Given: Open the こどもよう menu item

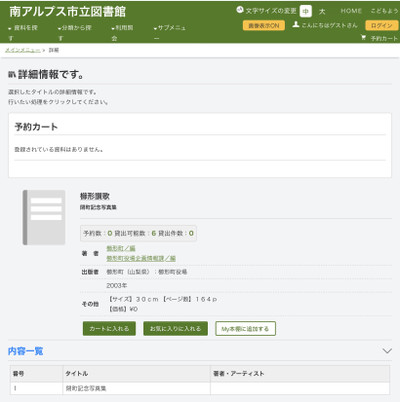Looking at the screenshot, I should coord(384,11).
